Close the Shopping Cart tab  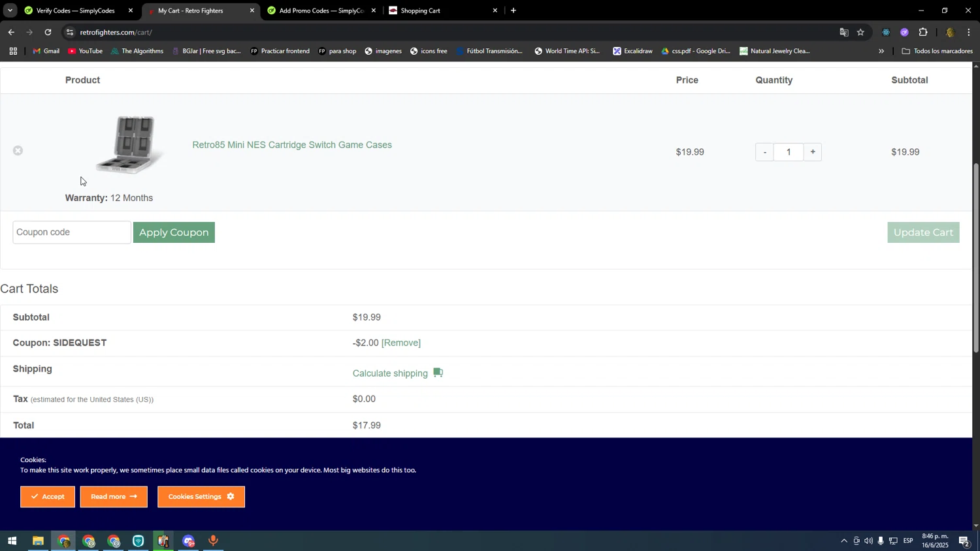click(x=495, y=10)
